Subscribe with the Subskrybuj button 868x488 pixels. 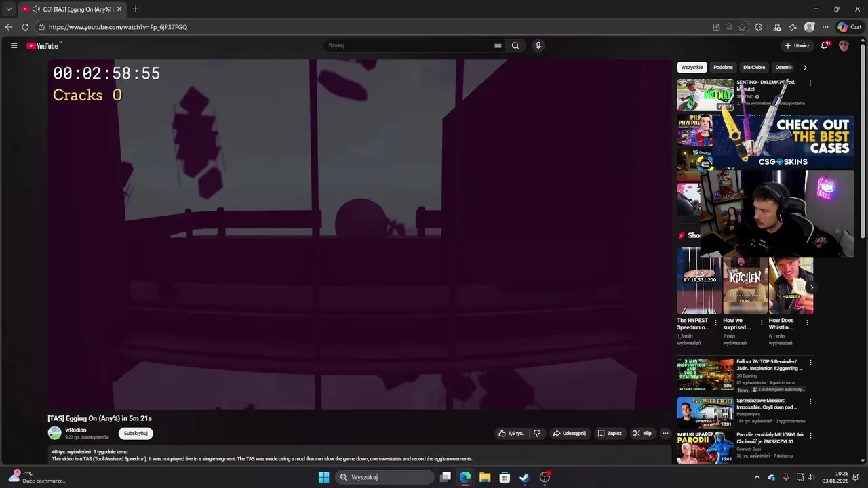click(136, 433)
